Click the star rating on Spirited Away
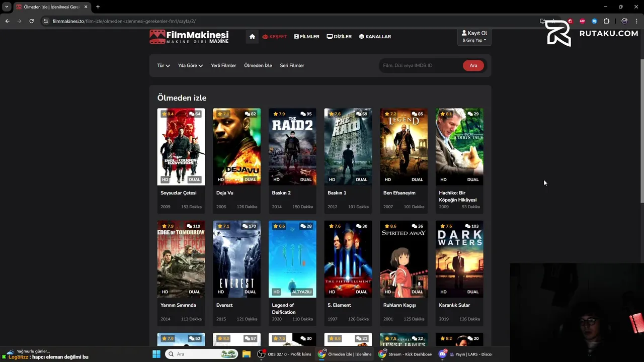This screenshot has height=362, width=644. pyautogui.click(x=390, y=226)
